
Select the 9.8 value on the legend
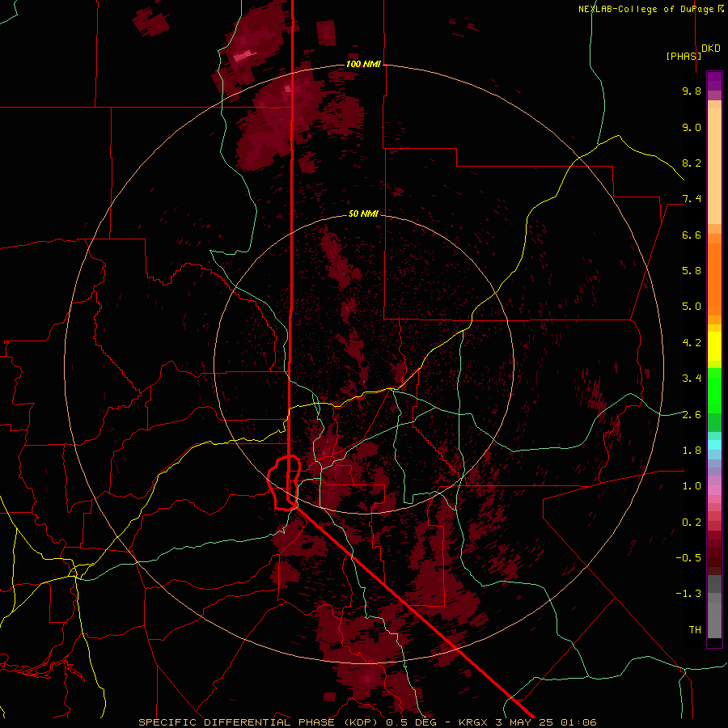pos(692,91)
